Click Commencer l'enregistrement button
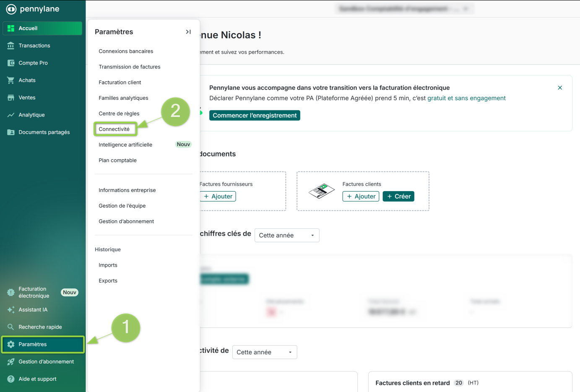The image size is (580, 392). 255,115
